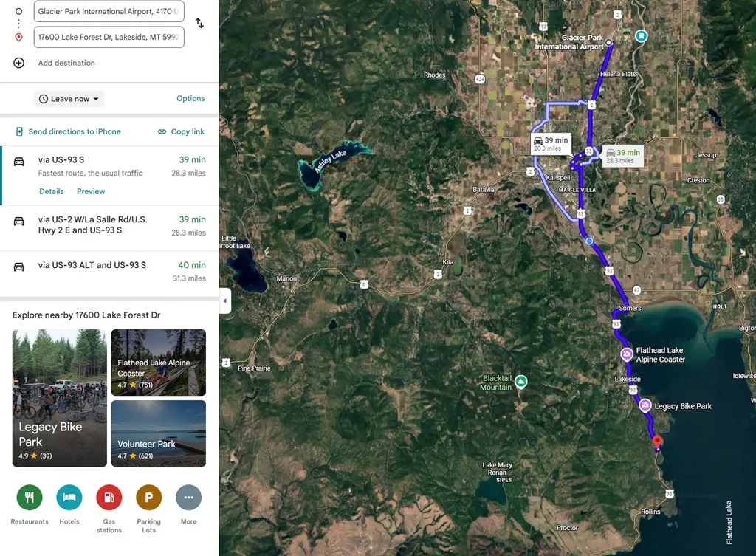The image size is (756, 556).
Task: Preview the US-93 S route
Action: tap(91, 191)
